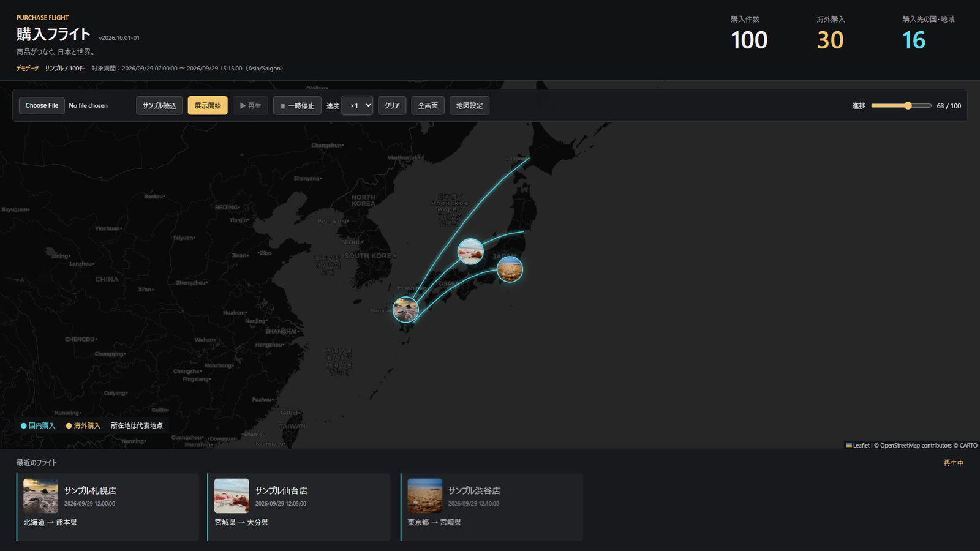980x551 pixels.
Task: Pause playback with 一時停止
Action: click(x=297, y=105)
